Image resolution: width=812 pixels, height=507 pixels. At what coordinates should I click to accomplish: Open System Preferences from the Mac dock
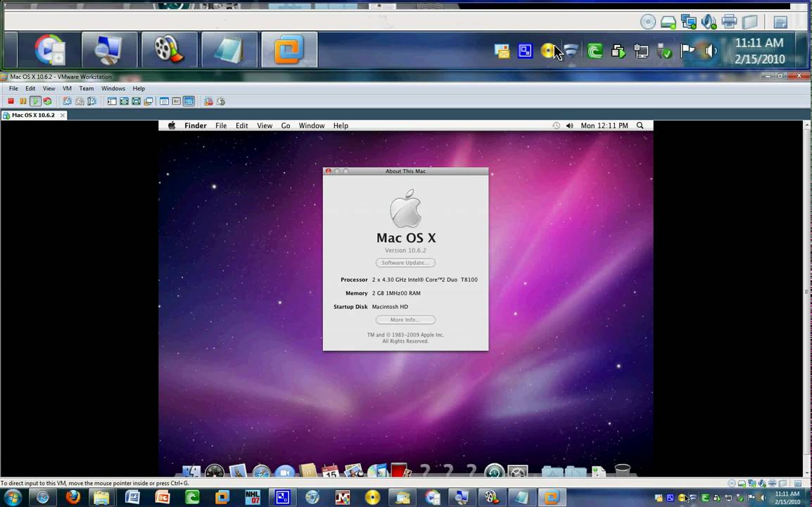coord(518,470)
